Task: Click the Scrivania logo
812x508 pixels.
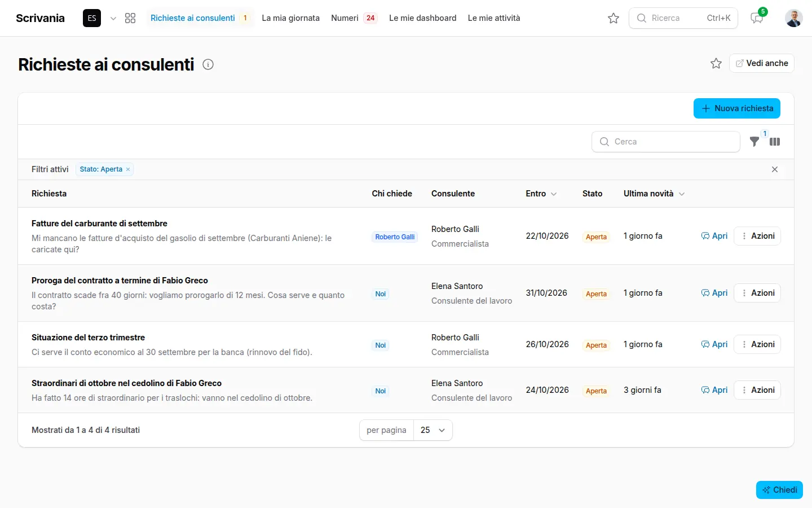Action: point(40,18)
